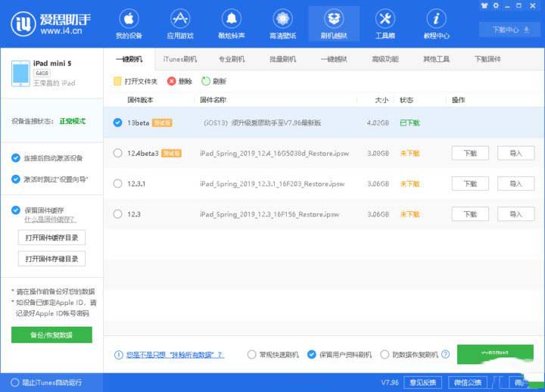Switch to 专业刷机 tab
The image size is (545, 392).
coord(232,59)
